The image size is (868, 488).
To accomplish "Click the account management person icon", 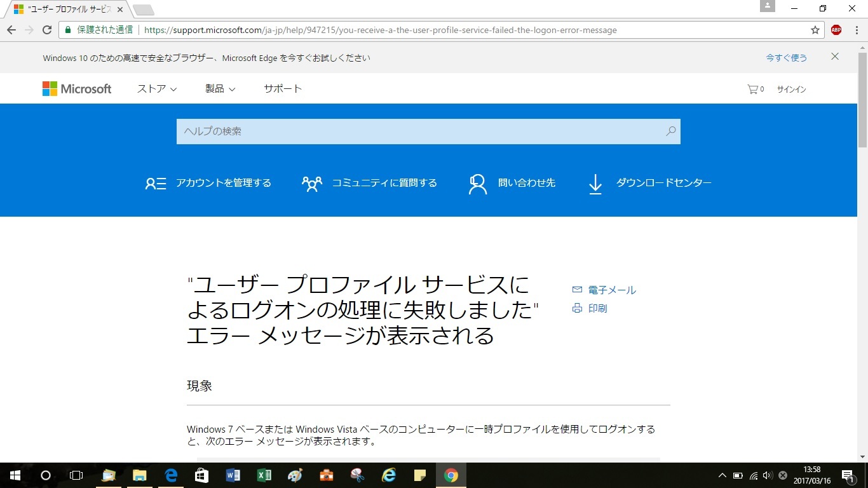I will [156, 184].
